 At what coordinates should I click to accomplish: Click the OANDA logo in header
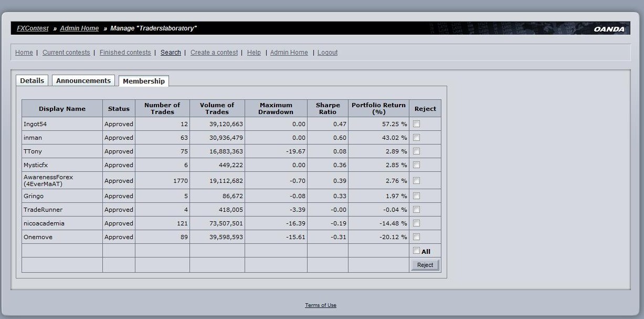click(609, 29)
